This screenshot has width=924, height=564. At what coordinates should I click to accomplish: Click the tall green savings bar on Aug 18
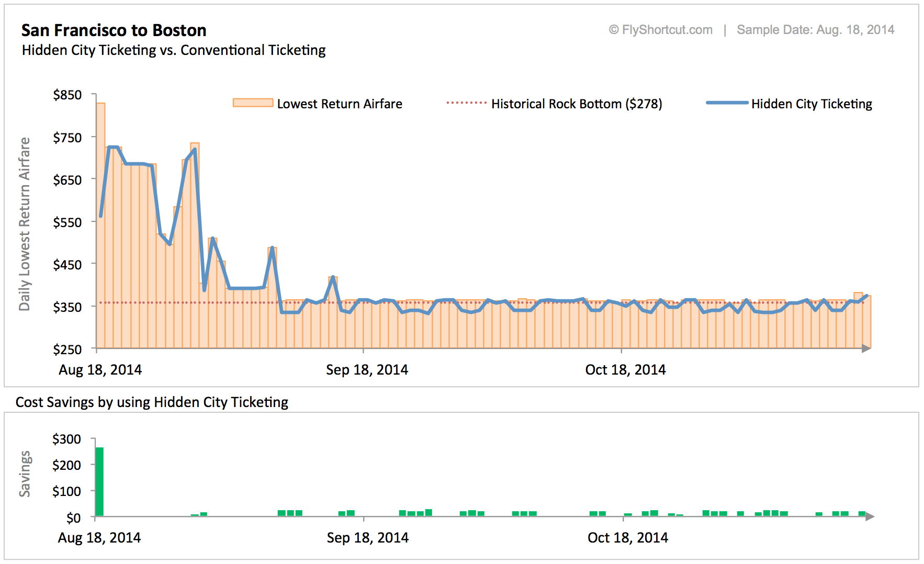pos(99,482)
